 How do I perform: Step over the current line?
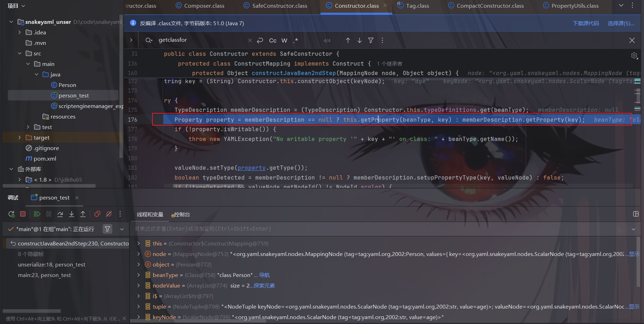click(x=60, y=214)
